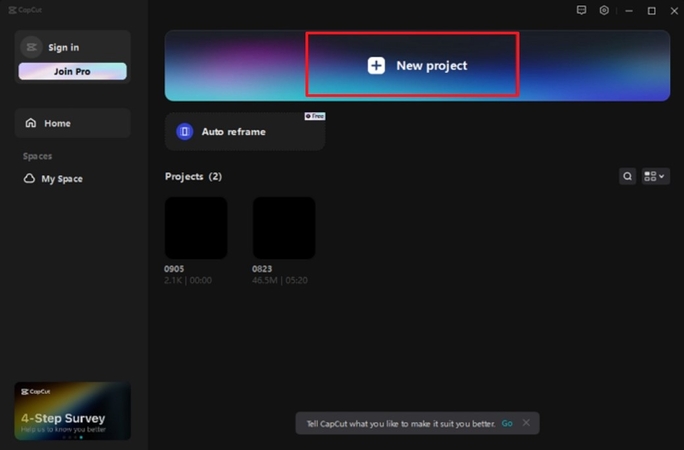Open Sign in account option
Image resolution: width=684 pixels, height=450 pixels.
(64, 48)
